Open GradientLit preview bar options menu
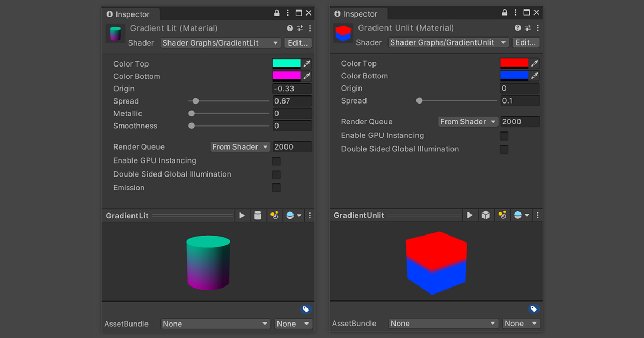 [x=310, y=215]
